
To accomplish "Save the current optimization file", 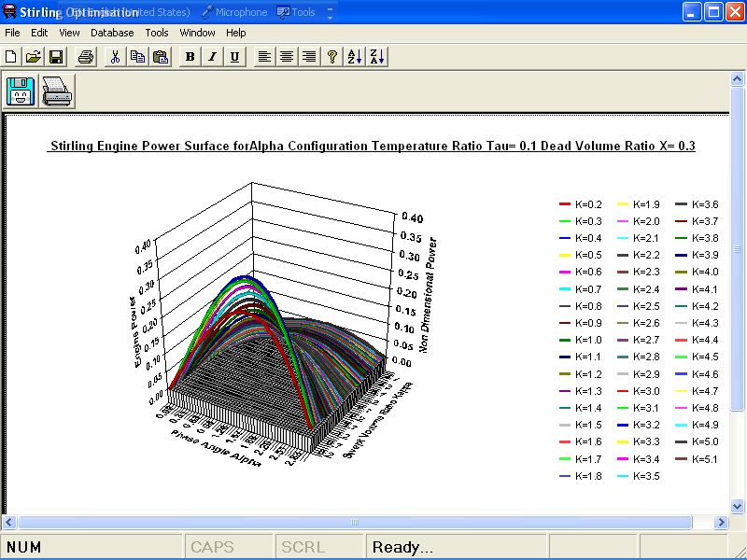I will [55, 56].
